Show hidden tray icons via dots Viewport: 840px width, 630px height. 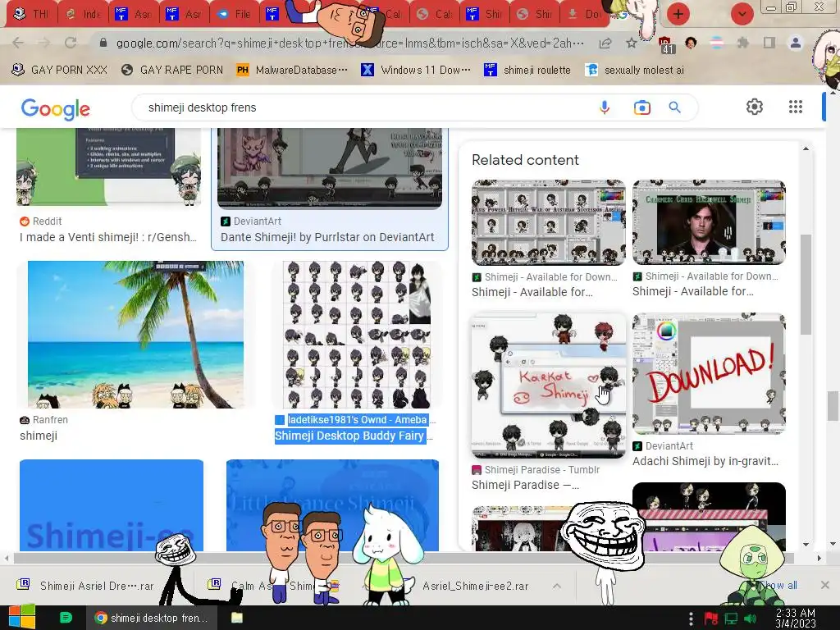tap(691, 619)
